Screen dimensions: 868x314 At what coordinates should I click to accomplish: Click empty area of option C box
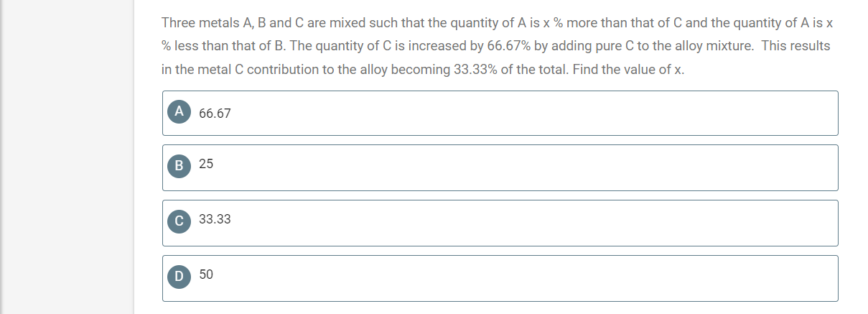point(531,223)
